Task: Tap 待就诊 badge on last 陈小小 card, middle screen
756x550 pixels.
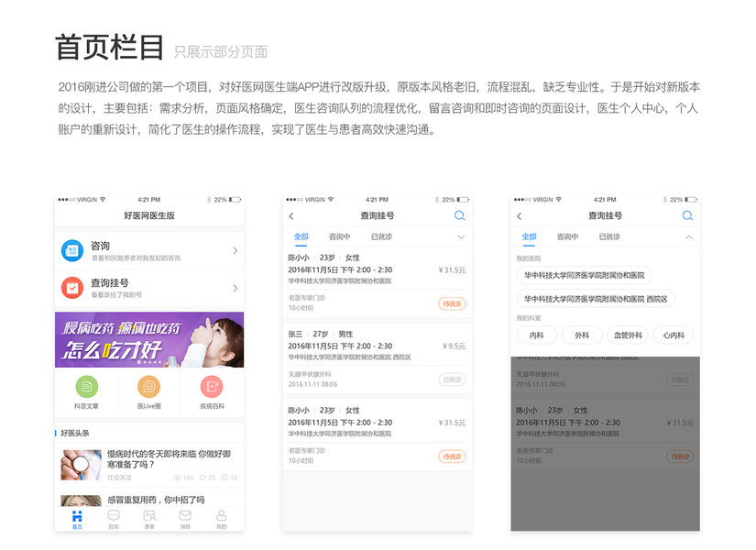Action: click(453, 456)
